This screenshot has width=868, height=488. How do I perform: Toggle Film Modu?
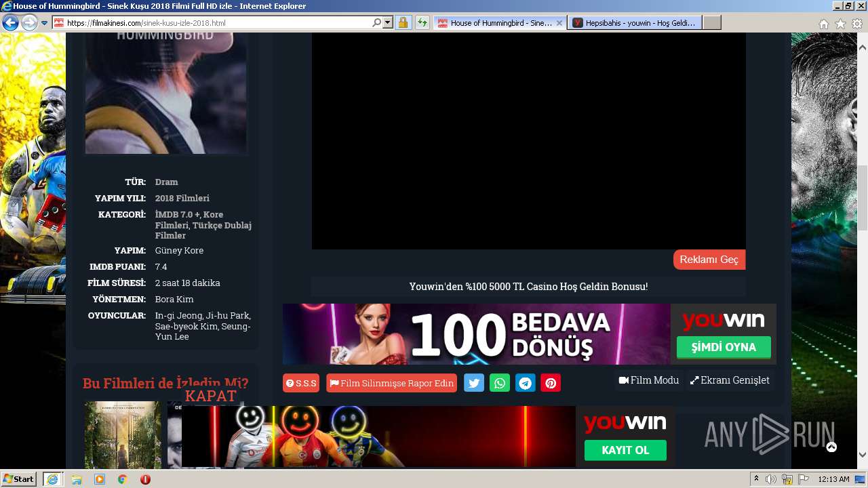[x=649, y=380]
